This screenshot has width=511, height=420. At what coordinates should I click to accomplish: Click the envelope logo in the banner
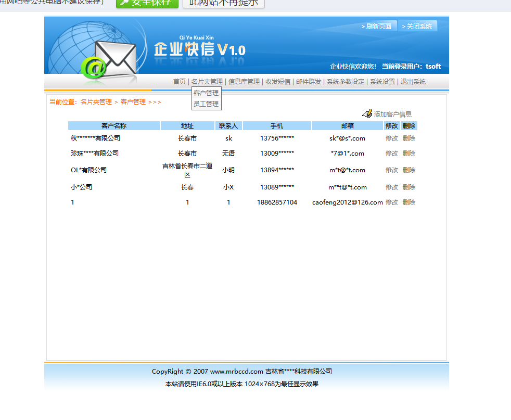(116, 58)
